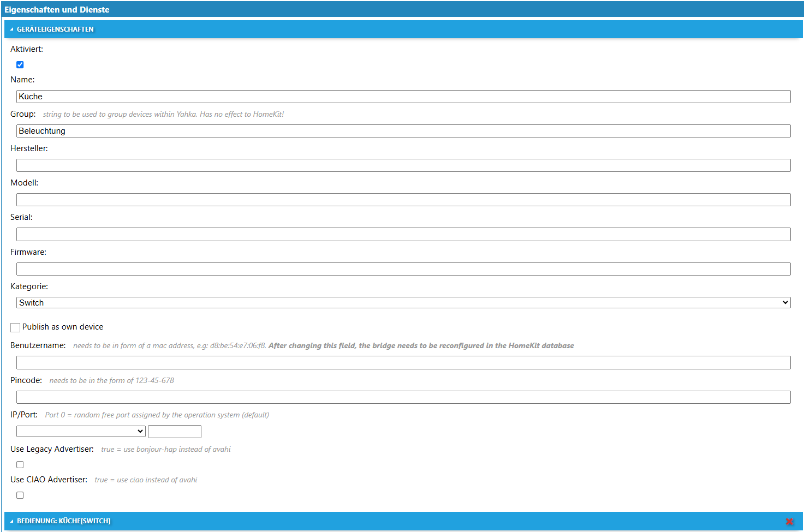This screenshot has height=532, width=804.
Task: Open the Kategorie dropdown showing Switch
Action: [x=403, y=303]
